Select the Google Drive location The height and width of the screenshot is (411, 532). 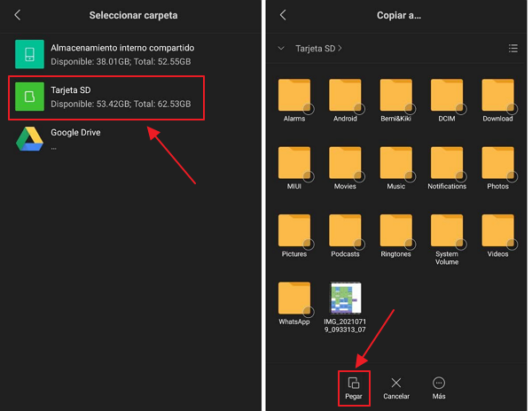89,139
